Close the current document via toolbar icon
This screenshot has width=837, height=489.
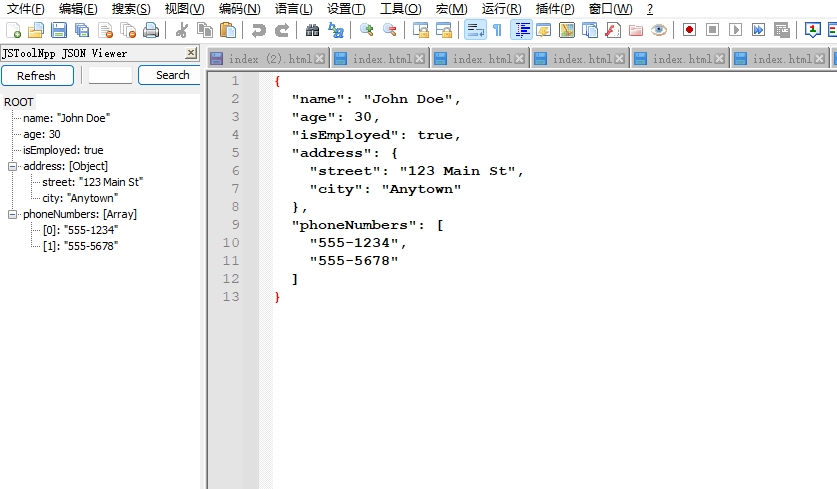coord(106,30)
